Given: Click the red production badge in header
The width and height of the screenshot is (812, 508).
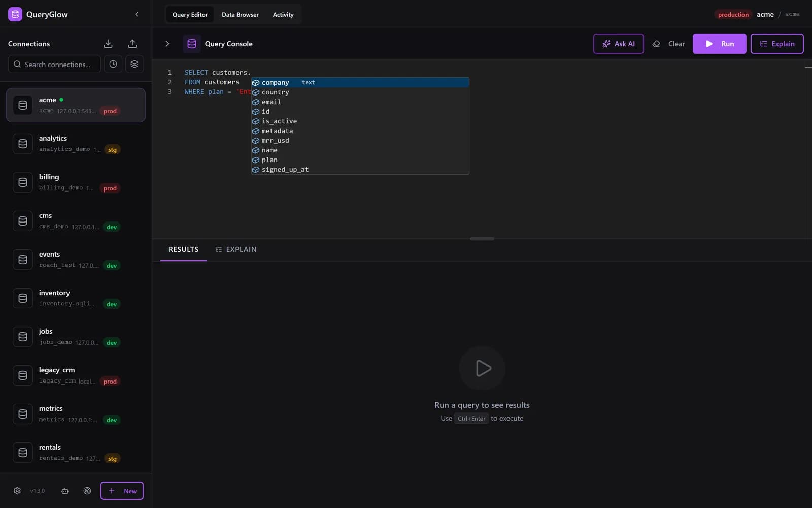Looking at the screenshot, I should point(733,15).
